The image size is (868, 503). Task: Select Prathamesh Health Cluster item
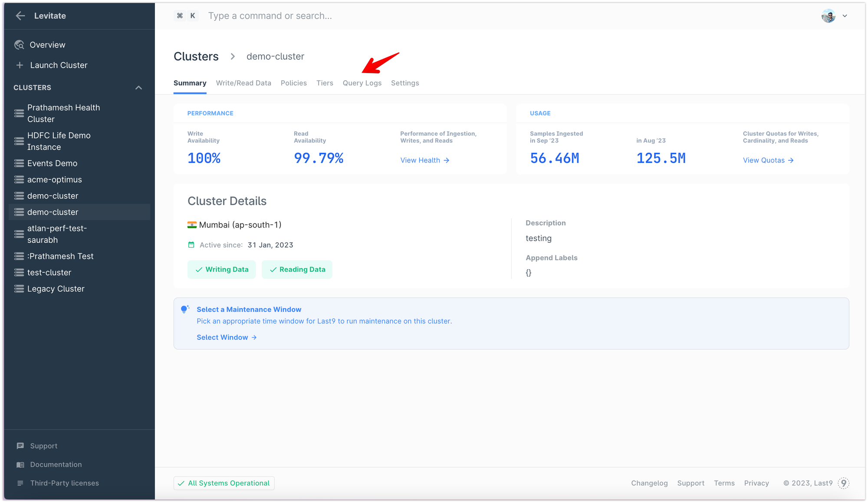pyautogui.click(x=64, y=113)
